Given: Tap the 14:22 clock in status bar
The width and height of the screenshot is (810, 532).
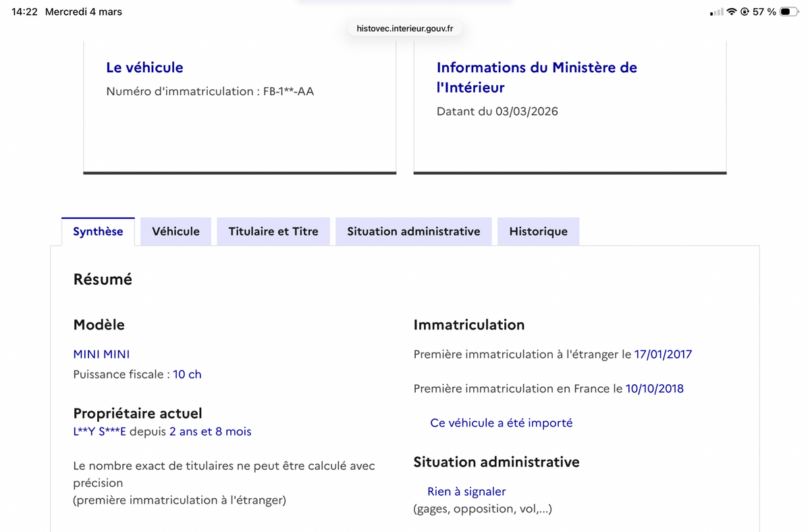Looking at the screenshot, I should click(x=25, y=12).
